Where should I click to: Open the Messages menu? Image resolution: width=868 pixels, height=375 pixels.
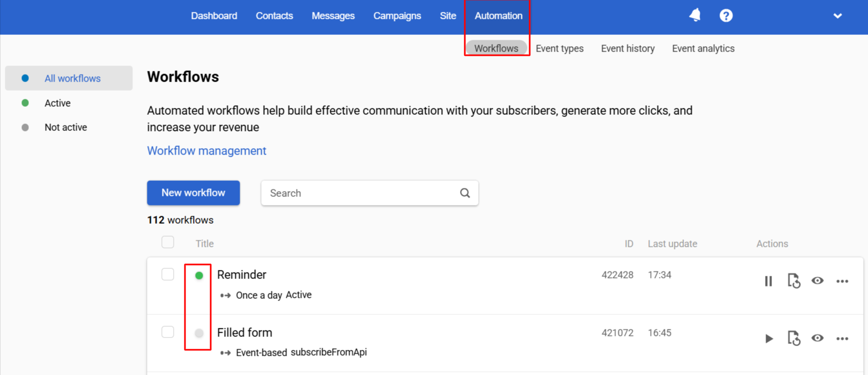[333, 16]
